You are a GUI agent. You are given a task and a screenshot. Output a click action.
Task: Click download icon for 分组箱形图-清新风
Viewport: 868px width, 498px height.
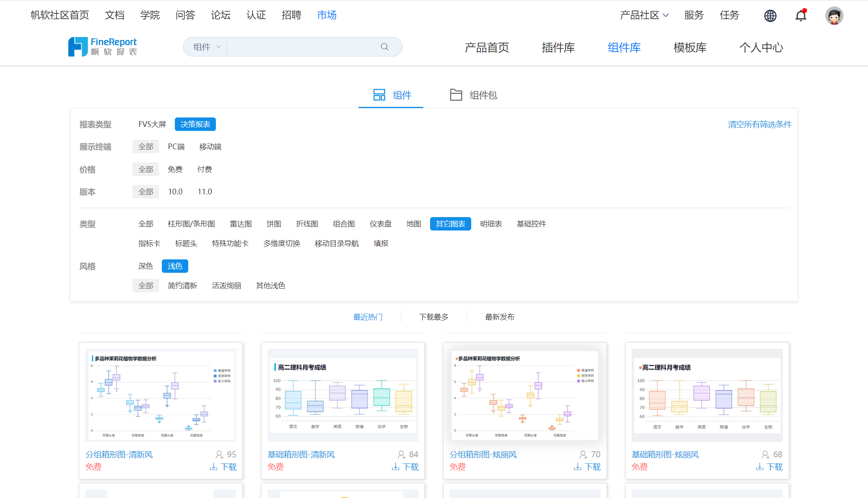pos(213,467)
